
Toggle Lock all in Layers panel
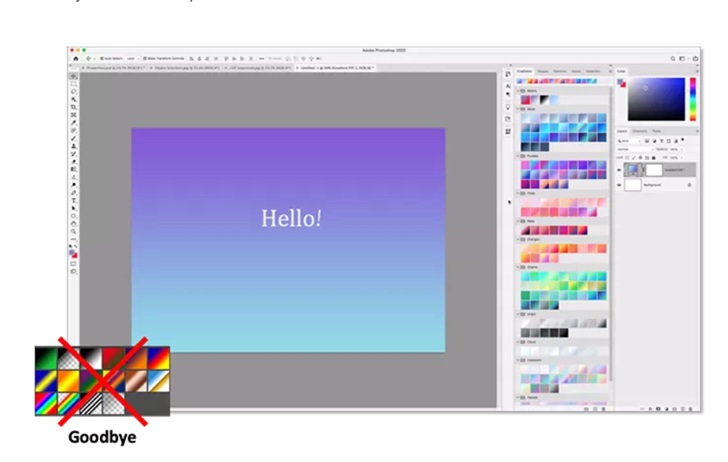pos(653,158)
